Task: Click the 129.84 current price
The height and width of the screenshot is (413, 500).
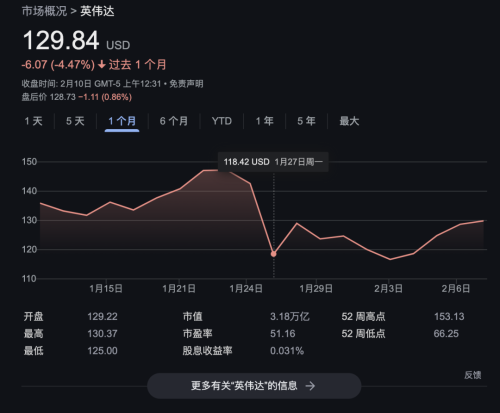Action: pos(61,41)
